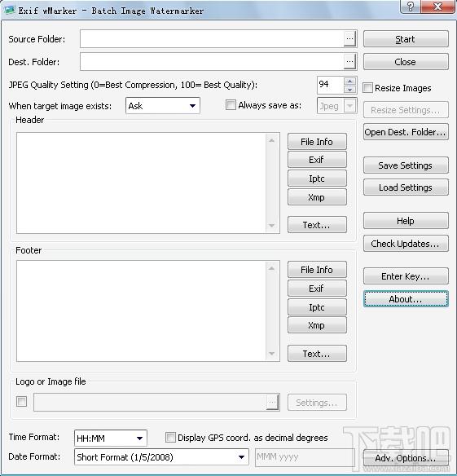Browse for Source Folder with ellipsis button

tap(350, 39)
